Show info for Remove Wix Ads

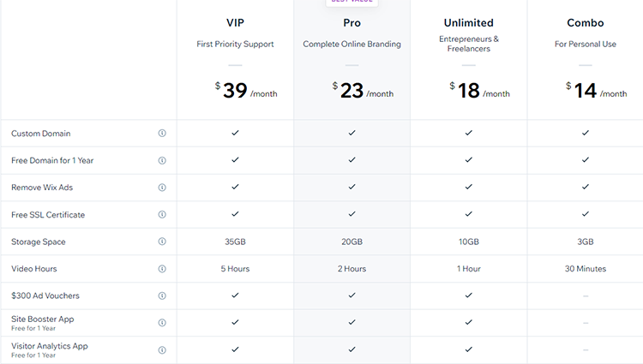pyautogui.click(x=162, y=188)
